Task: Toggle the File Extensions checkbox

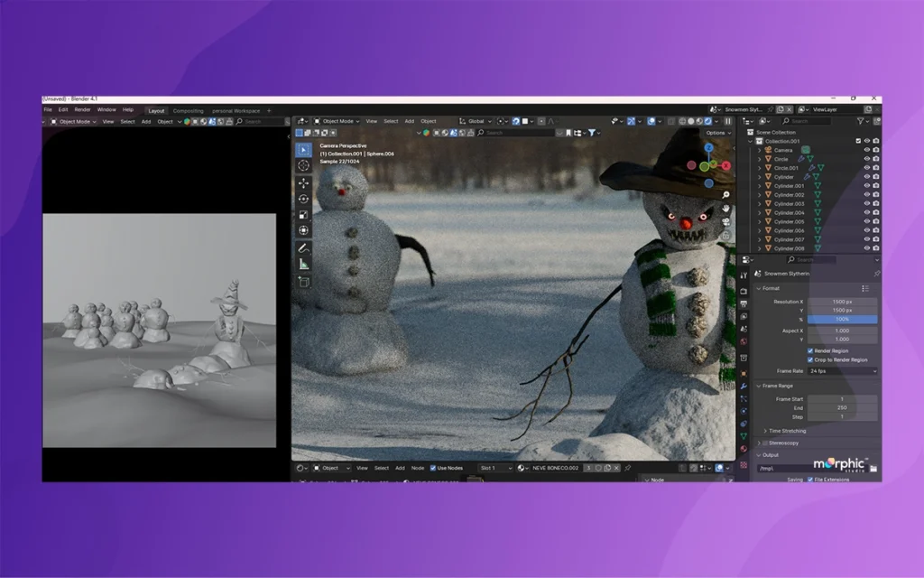Action: (810, 480)
